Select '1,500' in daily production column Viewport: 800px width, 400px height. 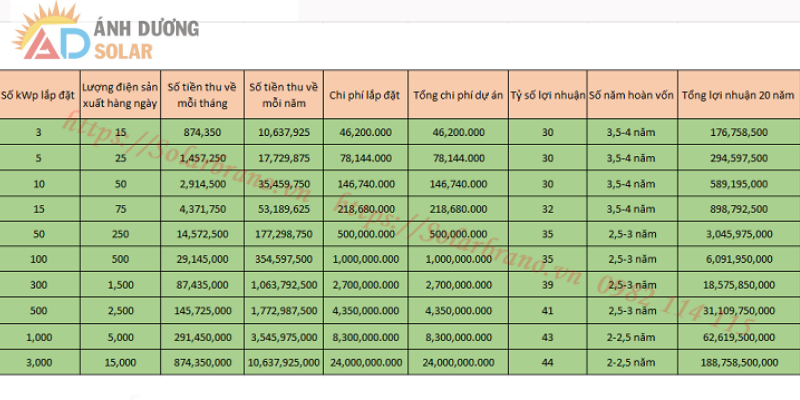click(x=121, y=285)
